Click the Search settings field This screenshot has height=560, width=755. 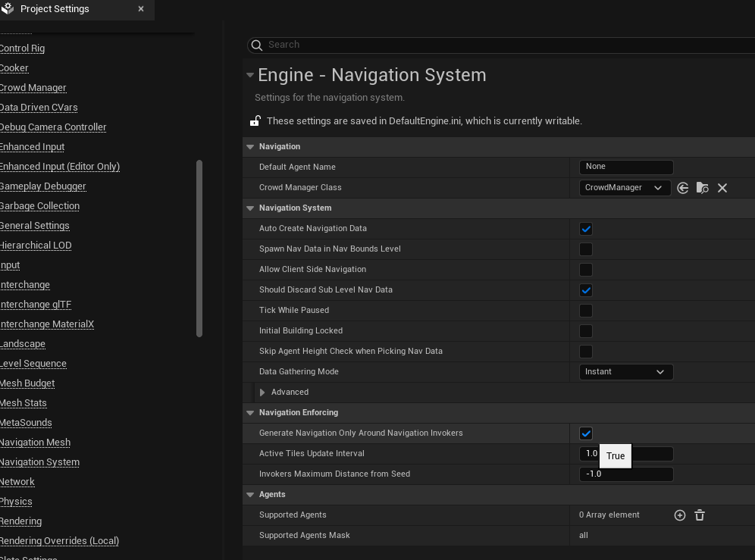[501, 45]
